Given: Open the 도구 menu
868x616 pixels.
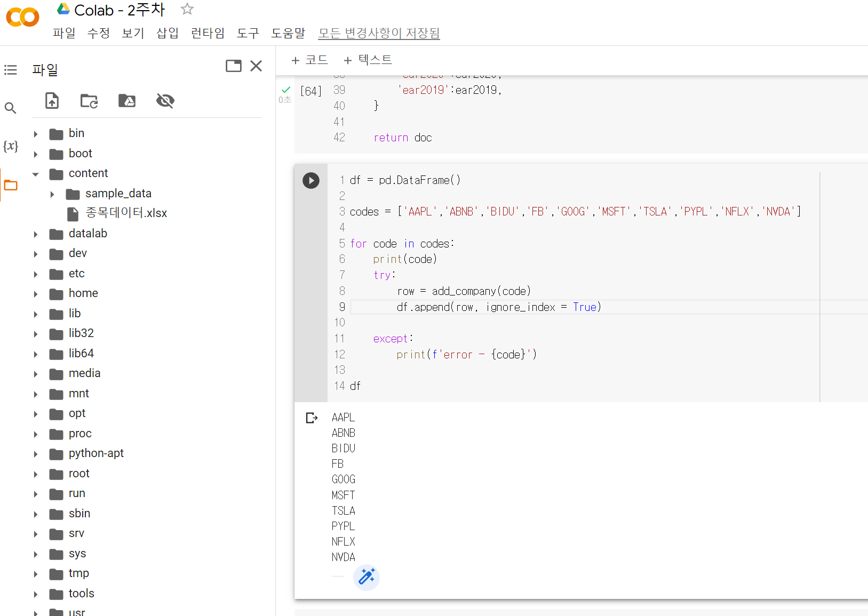Looking at the screenshot, I should [248, 33].
